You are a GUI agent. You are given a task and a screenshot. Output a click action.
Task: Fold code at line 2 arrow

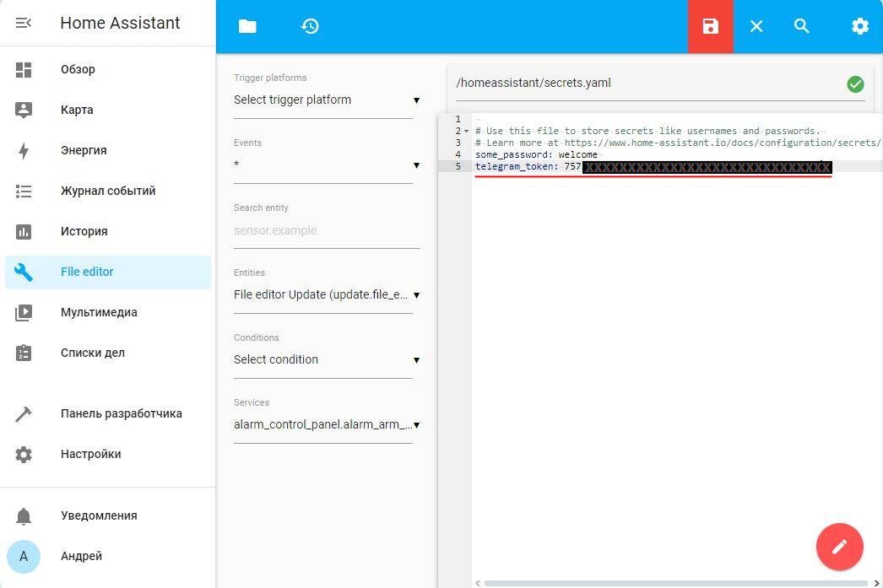point(466,131)
